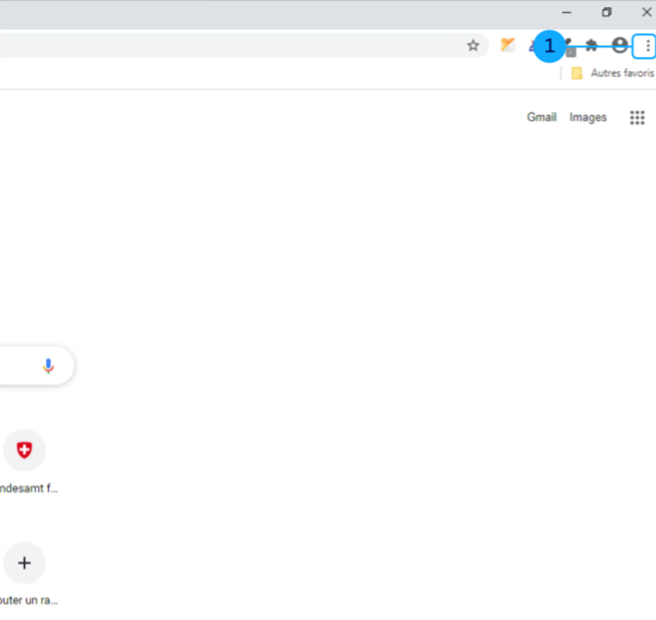
Task: Click the orange envelope extension icon
Action: [x=508, y=45]
